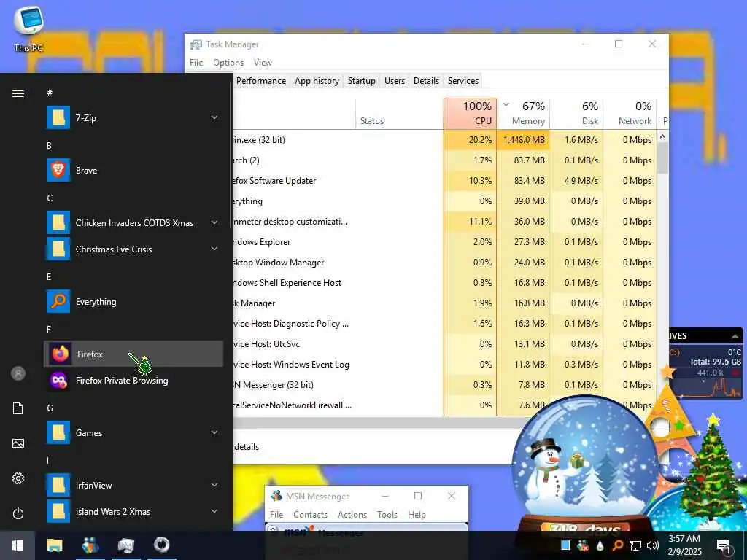Click the Start menu hamburger icon
747x560 pixels.
coord(18,93)
